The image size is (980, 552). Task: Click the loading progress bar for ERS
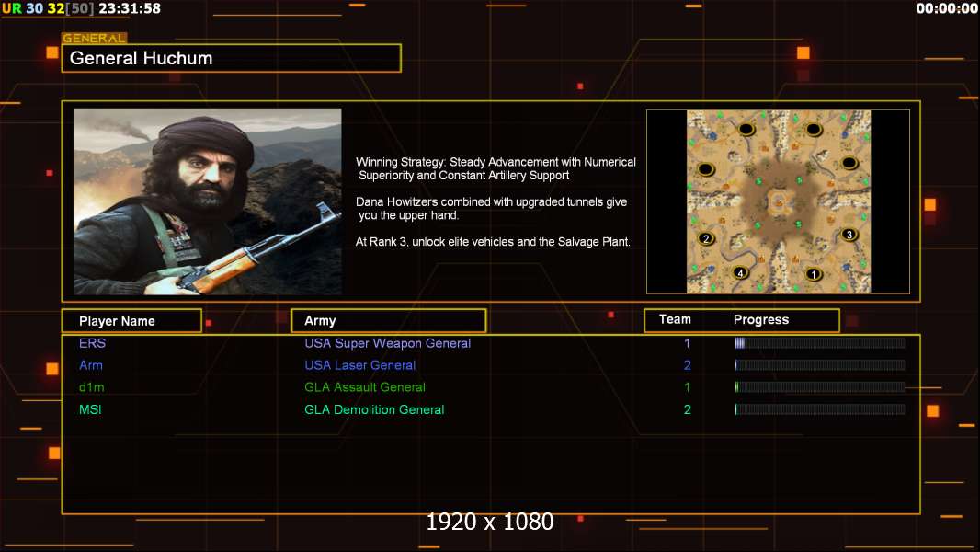pos(820,342)
